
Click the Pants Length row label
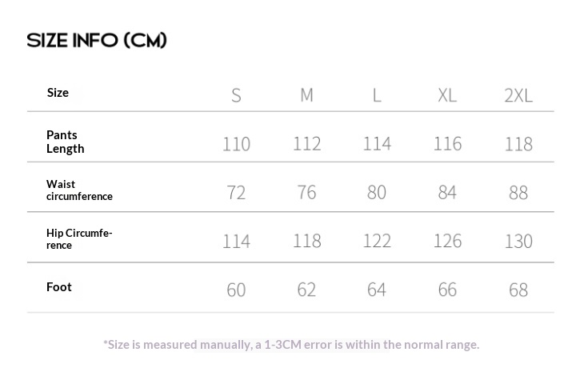(66, 142)
